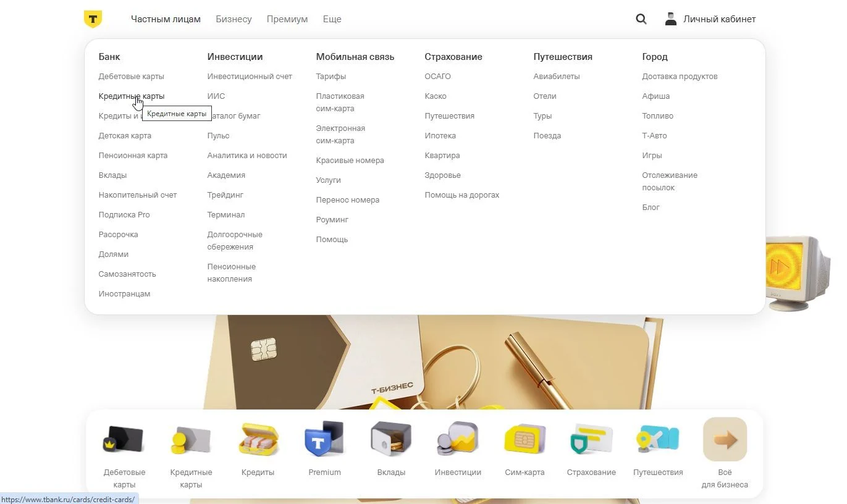Select Пенсионные накопления link
Screen dimensions: 847x504
pyautogui.click(x=232, y=273)
